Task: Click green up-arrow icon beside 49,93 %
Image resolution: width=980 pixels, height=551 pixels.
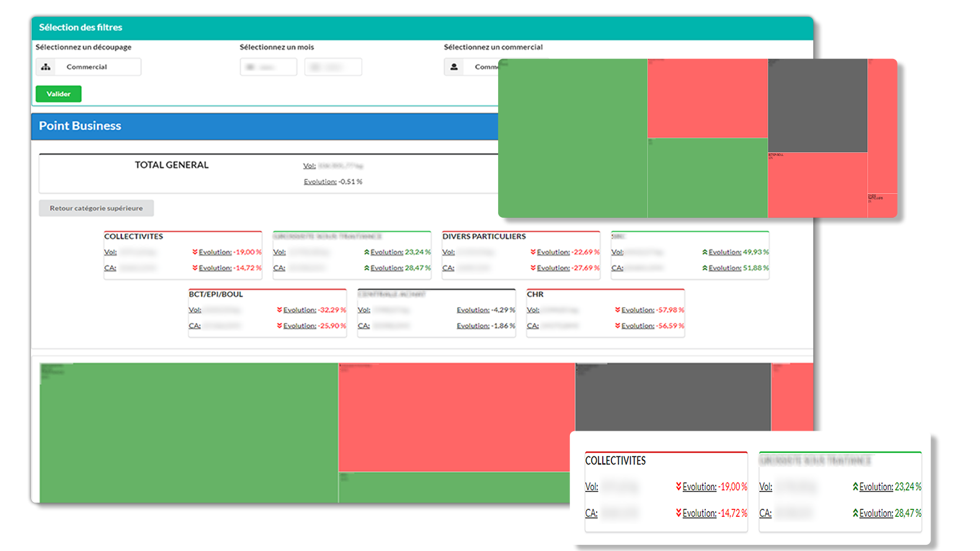Action: (705, 252)
